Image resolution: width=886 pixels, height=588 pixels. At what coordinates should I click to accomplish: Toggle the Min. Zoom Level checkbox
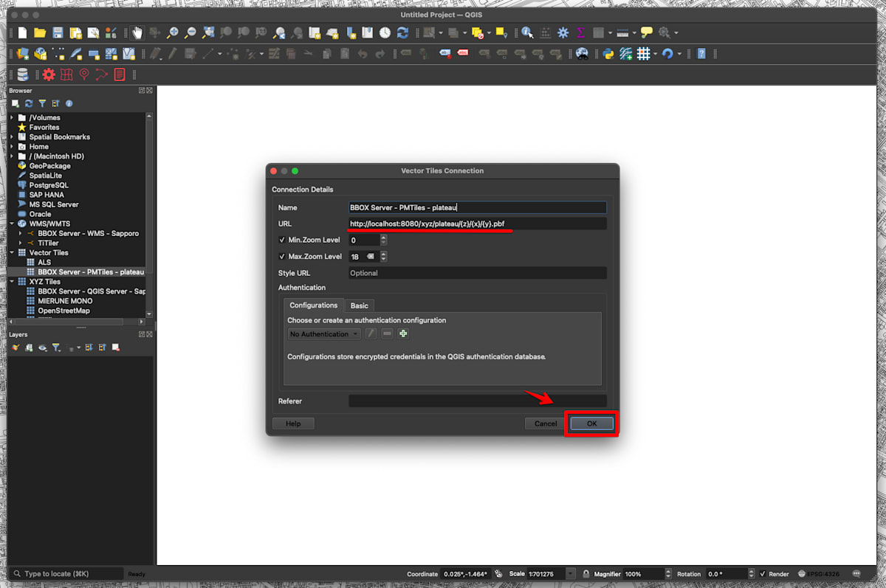tap(282, 240)
